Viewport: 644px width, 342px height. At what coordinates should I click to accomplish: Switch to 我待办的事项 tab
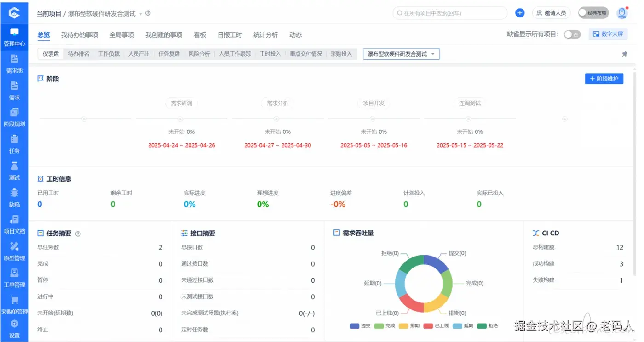coord(80,35)
